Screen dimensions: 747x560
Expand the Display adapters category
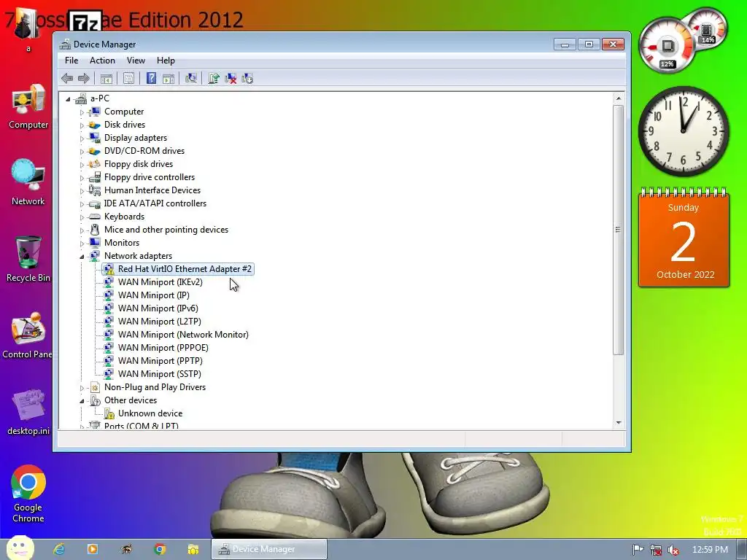click(x=82, y=139)
